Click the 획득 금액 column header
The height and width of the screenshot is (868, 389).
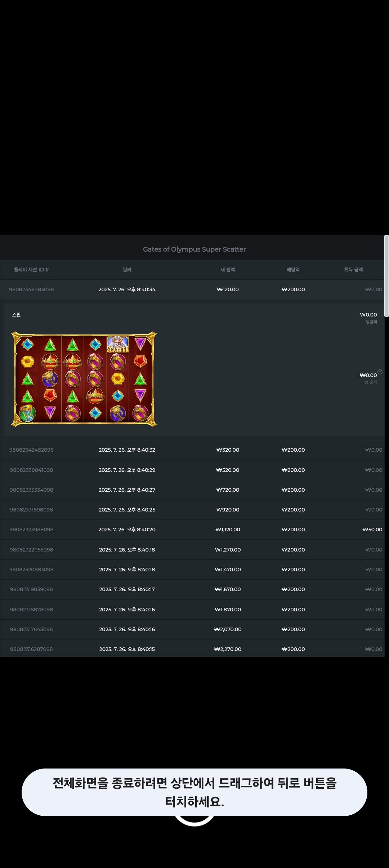tap(353, 270)
